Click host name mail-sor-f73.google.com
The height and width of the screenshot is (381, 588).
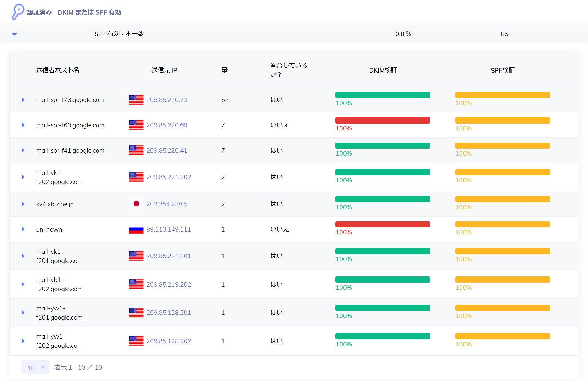click(x=70, y=100)
